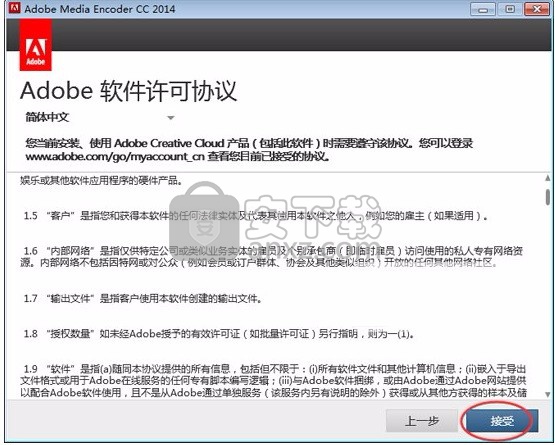Click the section 1.5 “客户” paragraph
Viewport: 555px width, 445px height.
point(256,215)
